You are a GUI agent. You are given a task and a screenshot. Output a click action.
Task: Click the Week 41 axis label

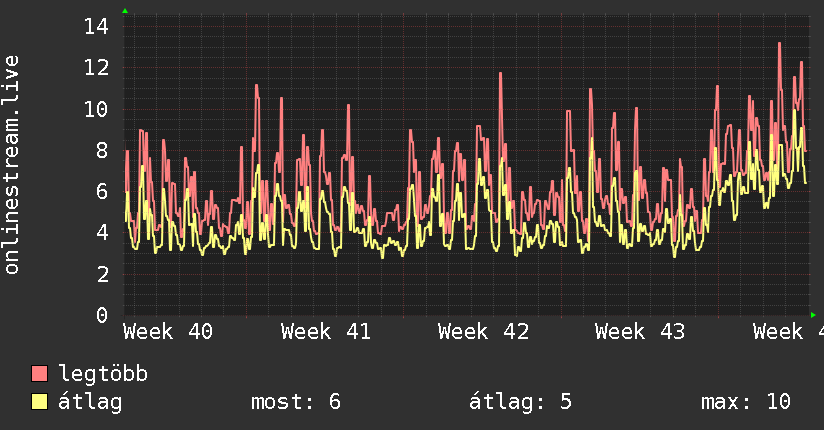325,332
